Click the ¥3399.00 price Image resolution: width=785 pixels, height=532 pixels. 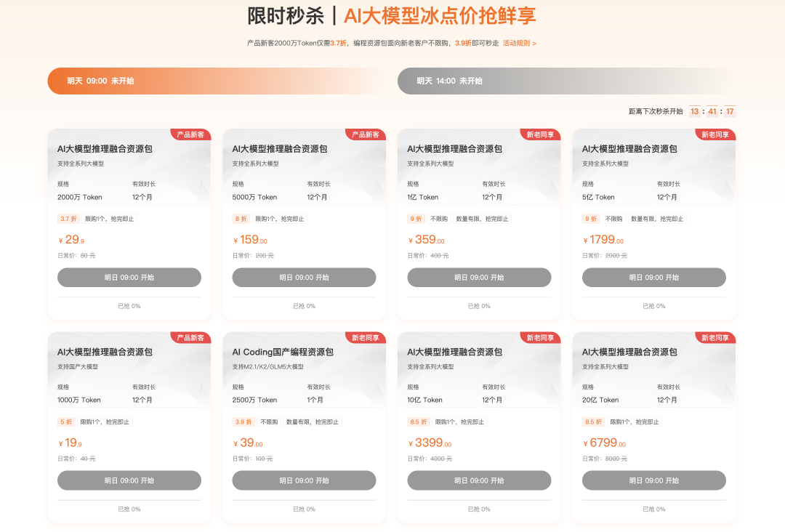(430, 443)
